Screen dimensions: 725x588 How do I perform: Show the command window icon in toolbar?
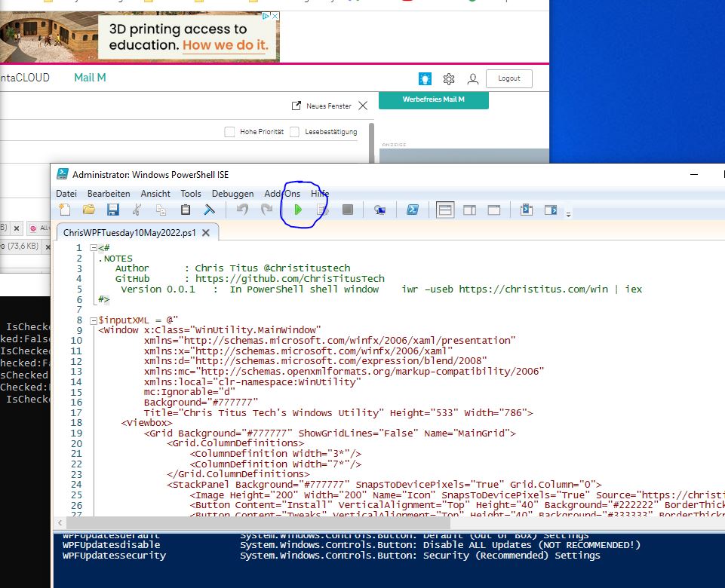(x=527, y=210)
